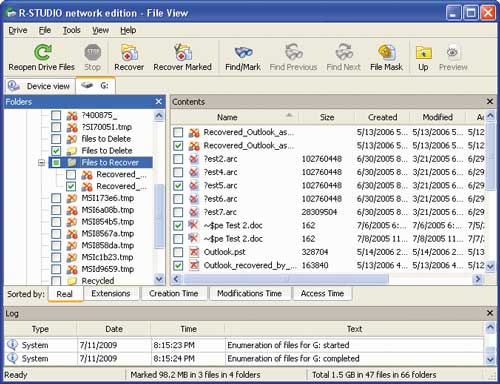Click the Contents horizontal scrollbar thumb
The image size is (500, 384).
pyautogui.click(x=286, y=279)
